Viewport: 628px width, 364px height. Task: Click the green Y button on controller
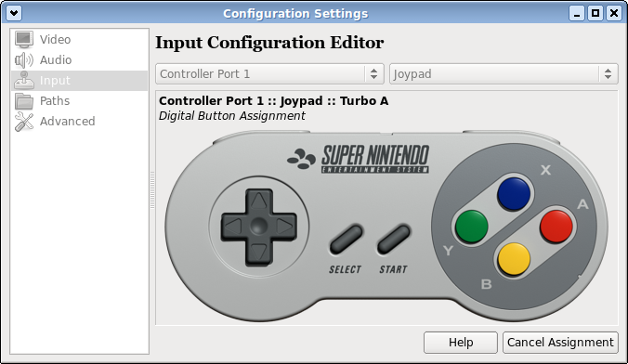(x=471, y=227)
